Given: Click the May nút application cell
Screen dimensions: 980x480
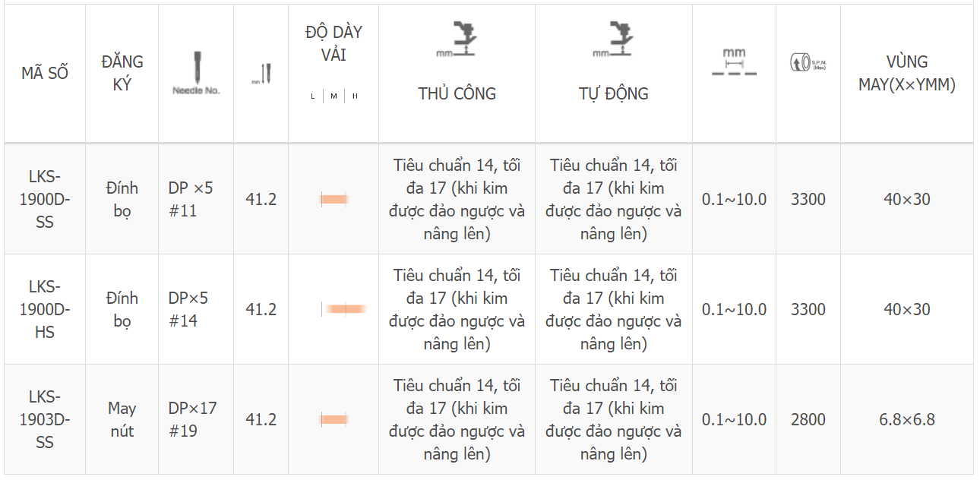Looking at the screenshot, I should pos(122,419).
